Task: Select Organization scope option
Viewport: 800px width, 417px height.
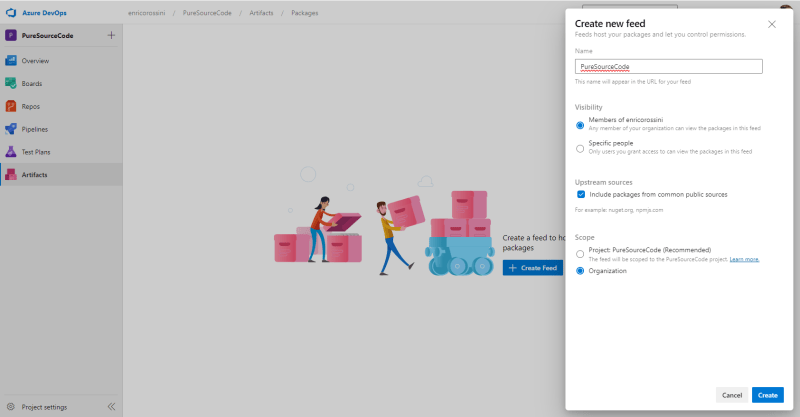Action: pyautogui.click(x=580, y=271)
